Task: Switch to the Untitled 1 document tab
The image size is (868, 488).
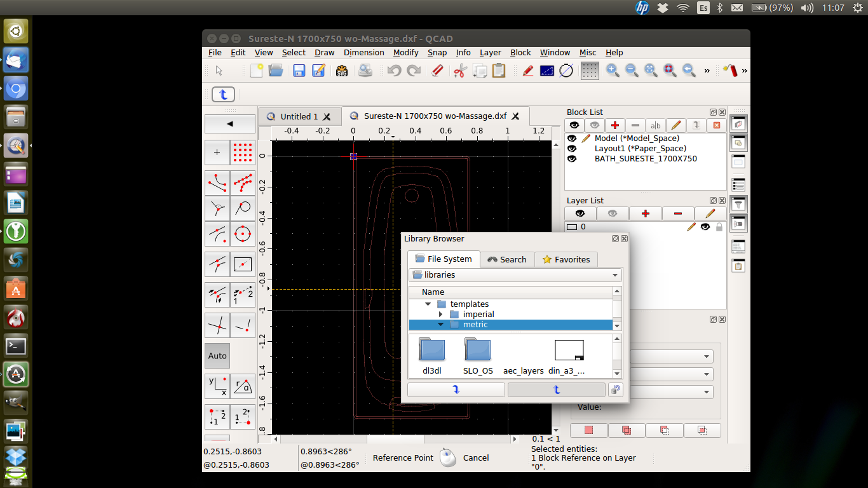Action: [299, 116]
